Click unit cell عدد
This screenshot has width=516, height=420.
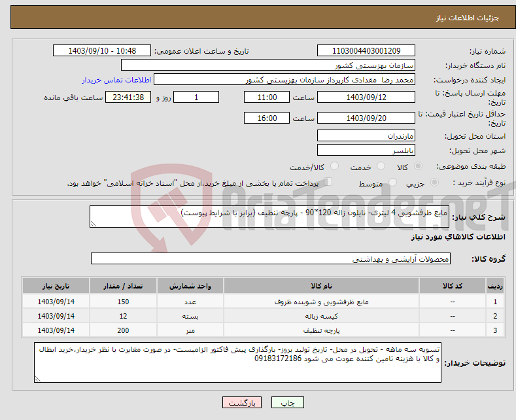[190, 302]
